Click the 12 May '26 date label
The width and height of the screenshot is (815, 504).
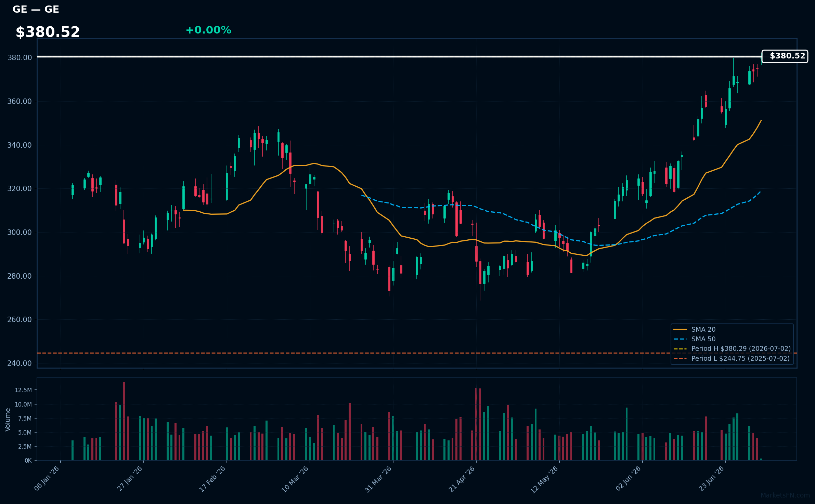pos(544,479)
